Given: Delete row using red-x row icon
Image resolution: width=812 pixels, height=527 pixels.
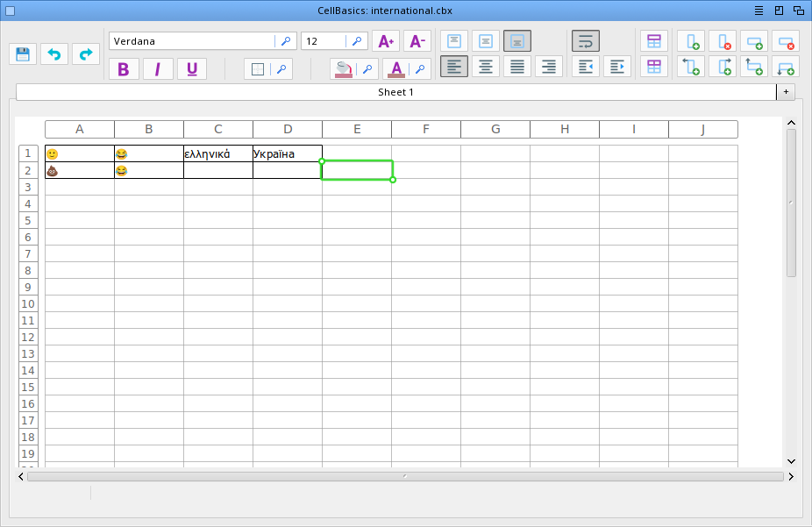Looking at the screenshot, I should [x=786, y=41].
